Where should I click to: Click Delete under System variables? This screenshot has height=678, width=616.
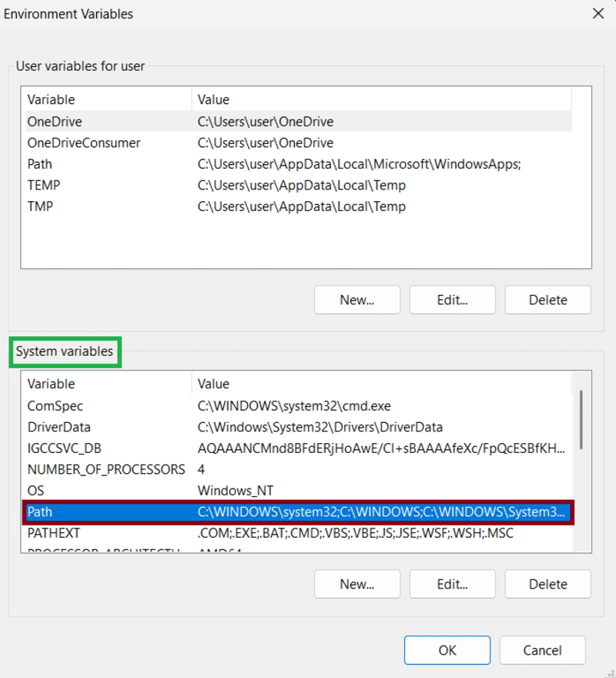pyautogui.click(x=547, y=584)
